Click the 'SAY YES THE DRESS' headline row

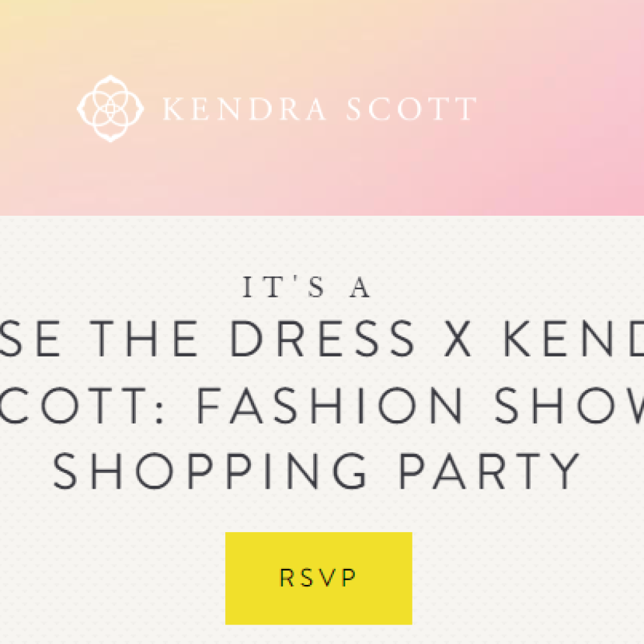coord(322,338)
